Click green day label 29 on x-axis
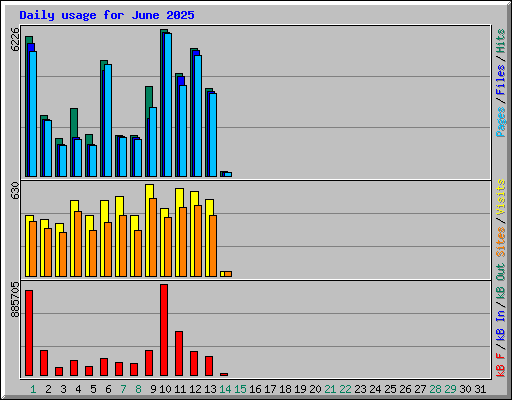Viewport: 512px width, 400px height. pos(450,389)
